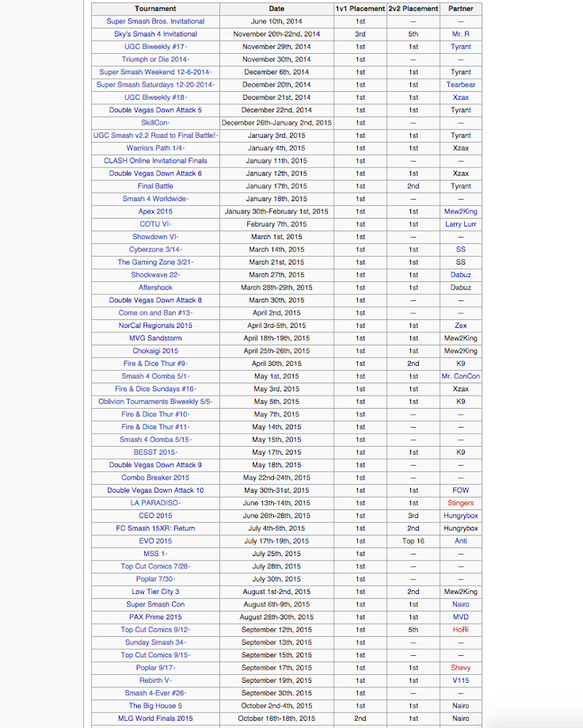Image resolution: width=583 pixels, height=728 pixels.
Task: Open the MSS 1 link
Action: [154, 553]
